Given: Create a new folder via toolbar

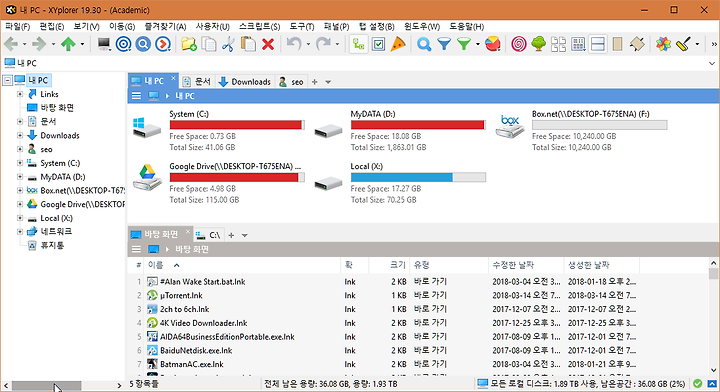Looking at the screenshot, I should (x=189, y=44).
